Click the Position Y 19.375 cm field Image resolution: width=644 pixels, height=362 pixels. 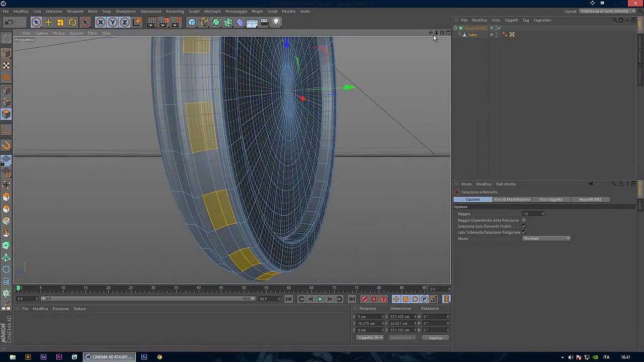[x=370, y=323]
